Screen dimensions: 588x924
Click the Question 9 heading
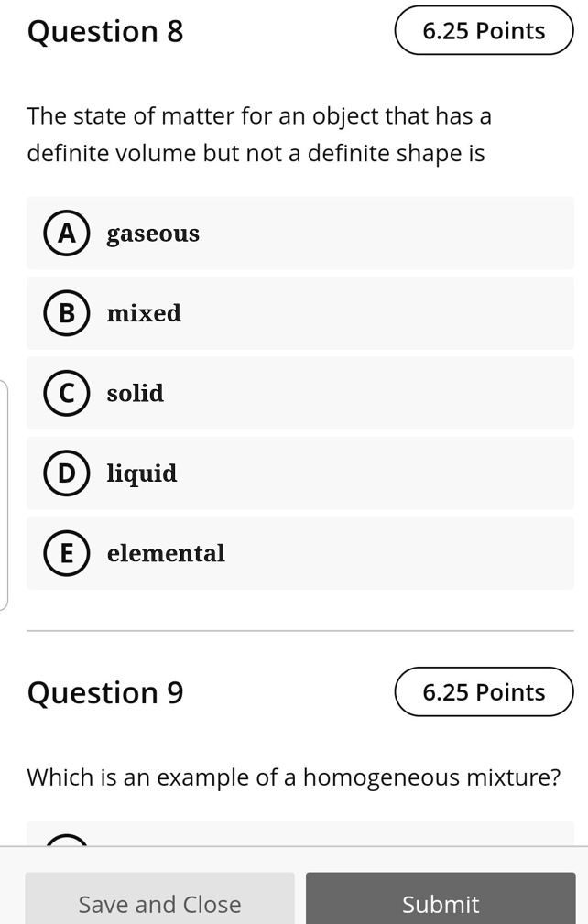[x=104, y=692]
